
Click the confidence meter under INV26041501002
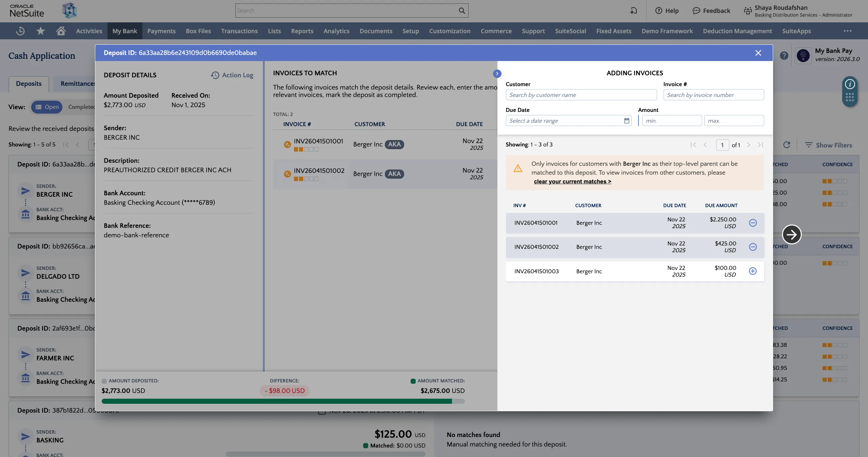pyautogui.click(x=306, y=179)
